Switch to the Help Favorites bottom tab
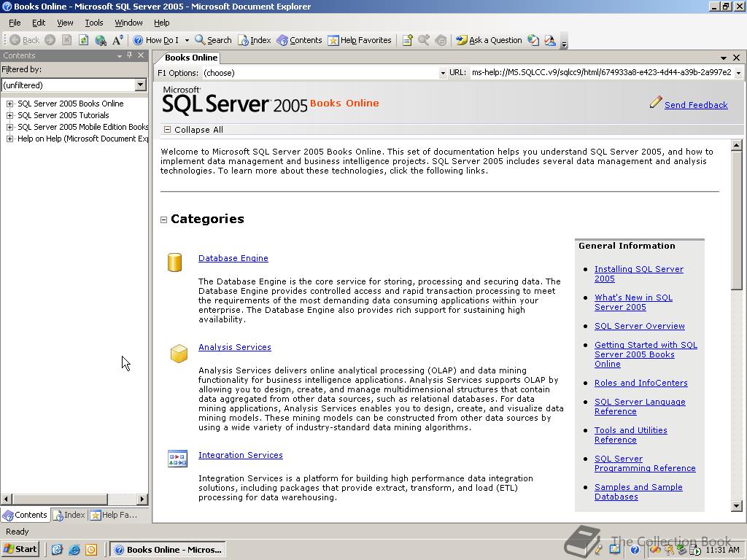Screen dimensions: 747x560 (115, 515)
